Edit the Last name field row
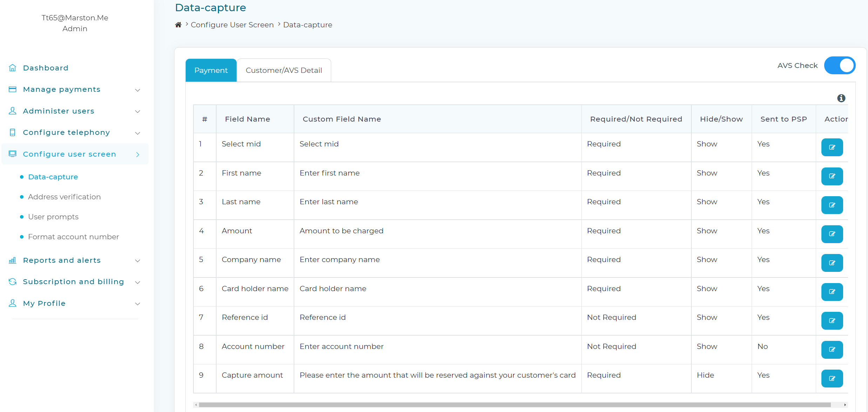 832,205
